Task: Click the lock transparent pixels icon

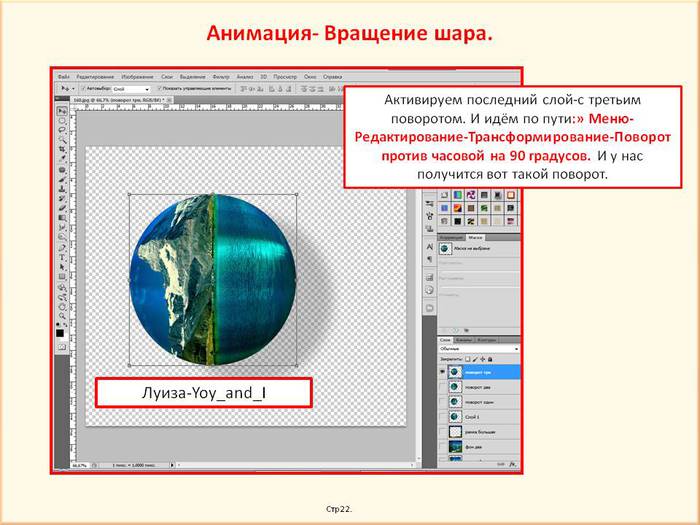Action: click(467, 359)
